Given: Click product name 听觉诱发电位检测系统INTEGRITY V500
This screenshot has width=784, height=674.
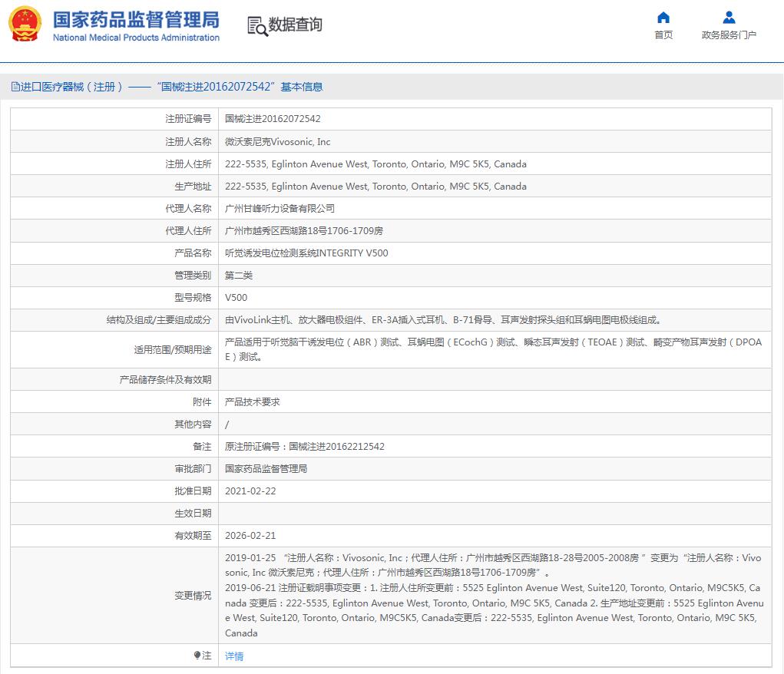Looking at the screenshot, I should [x=306, y=253].
